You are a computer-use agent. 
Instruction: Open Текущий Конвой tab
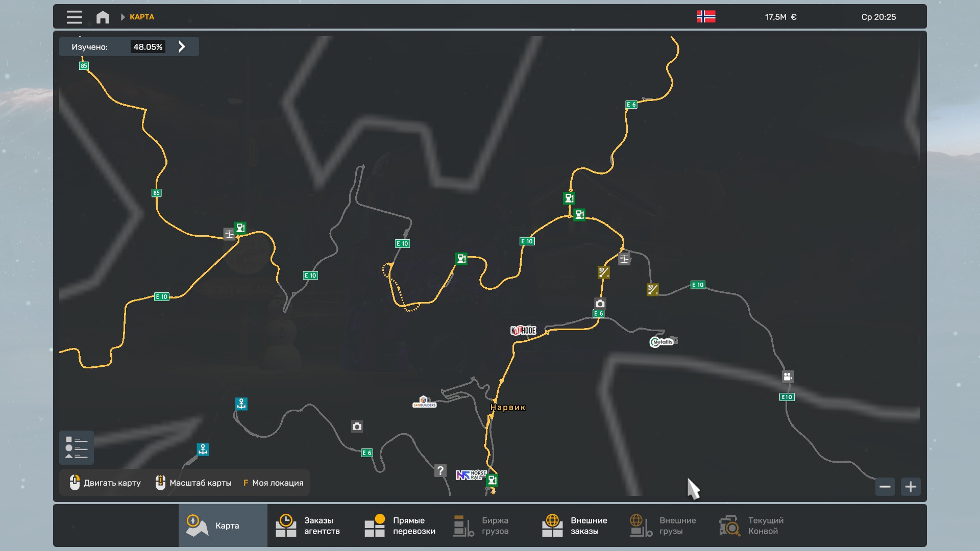tap(756, 525)
